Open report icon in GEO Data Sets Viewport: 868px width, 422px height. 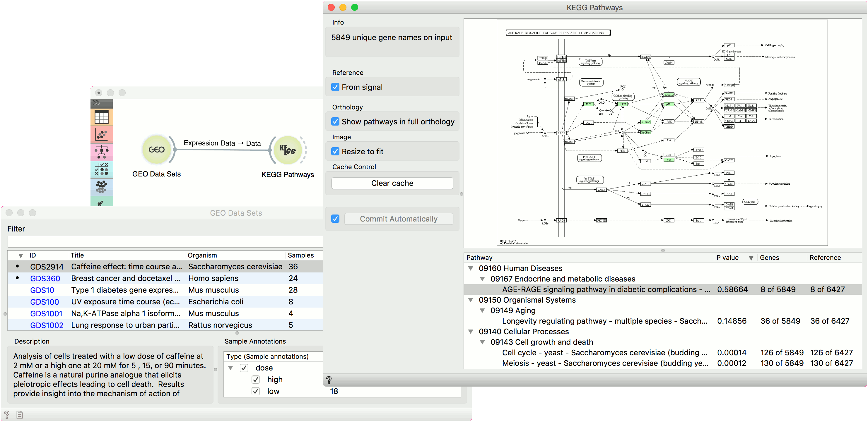20,415
